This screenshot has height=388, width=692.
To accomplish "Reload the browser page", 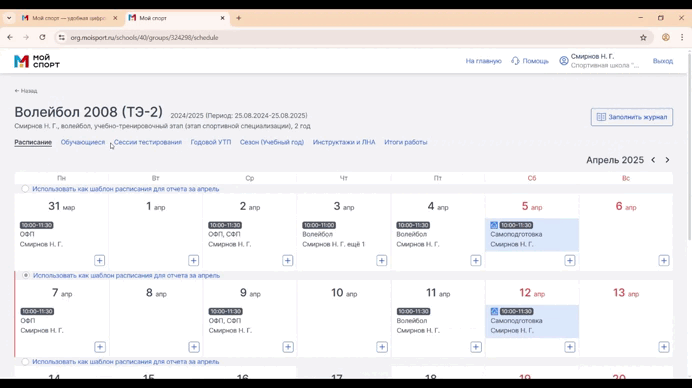I will click(x=42, y=38).
